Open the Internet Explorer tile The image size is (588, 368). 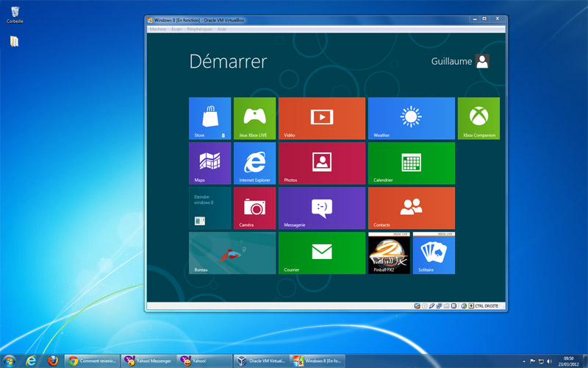coord(254,163)
